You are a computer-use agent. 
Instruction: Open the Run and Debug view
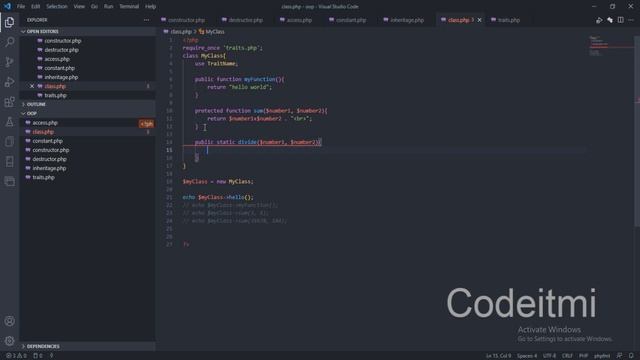click(x=9, y=82)
